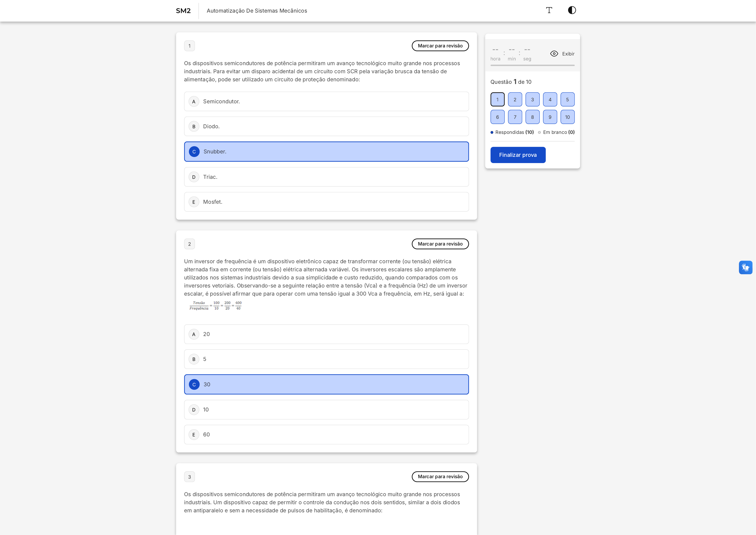This screenshot has width=756, height=535.
Task: Select option D Triac
Action: coord(326,177)
